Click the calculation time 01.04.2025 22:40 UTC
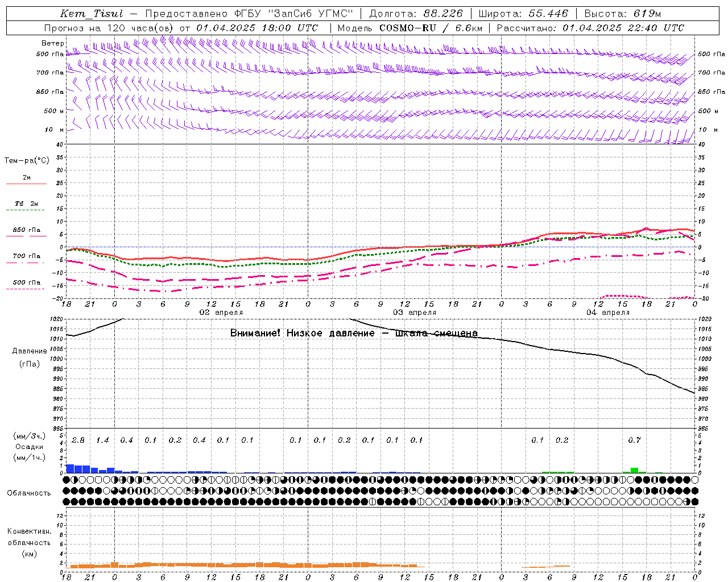728x582 pixels. [623, 28]
